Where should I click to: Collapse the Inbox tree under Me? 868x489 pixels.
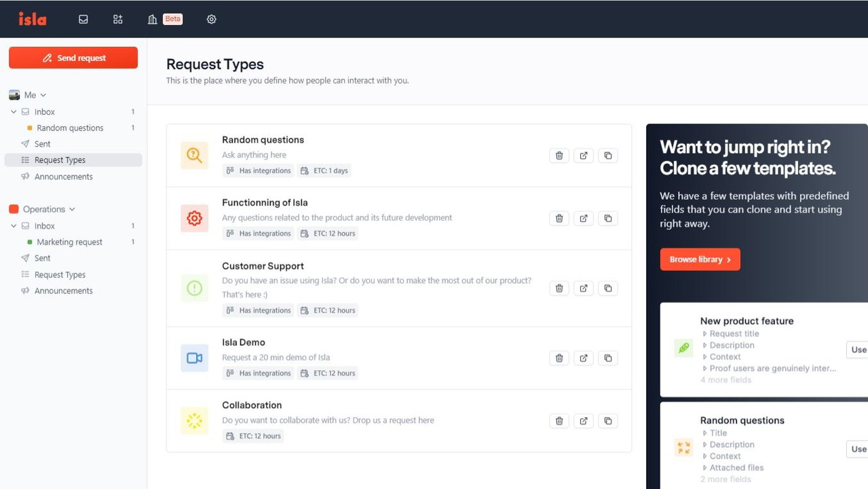pos(14,112)
